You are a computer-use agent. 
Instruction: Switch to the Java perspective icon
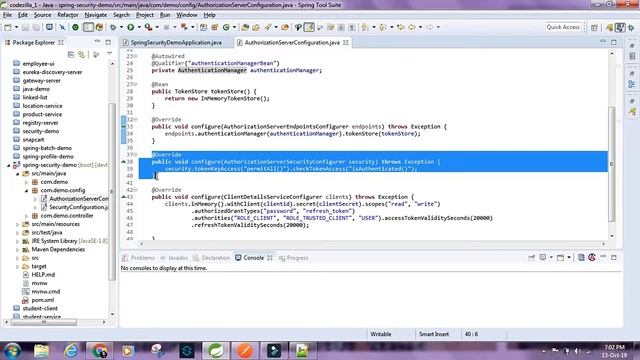(620, 27)
